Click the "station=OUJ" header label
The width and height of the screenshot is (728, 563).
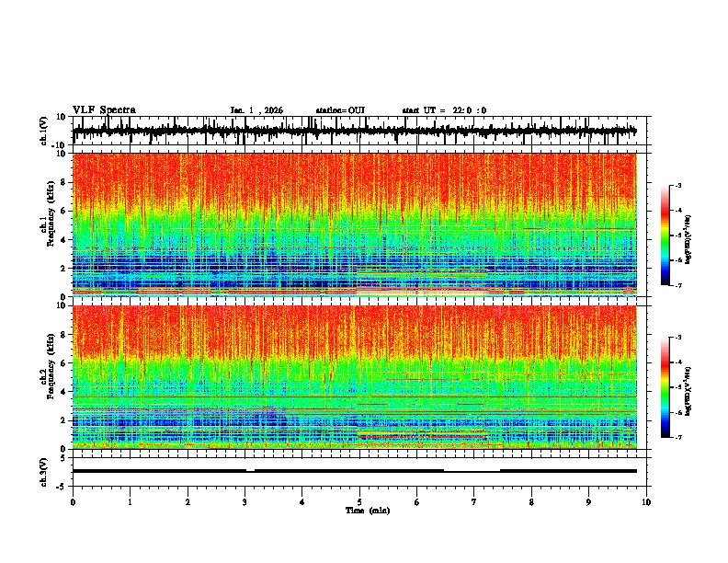click(340, 110)
